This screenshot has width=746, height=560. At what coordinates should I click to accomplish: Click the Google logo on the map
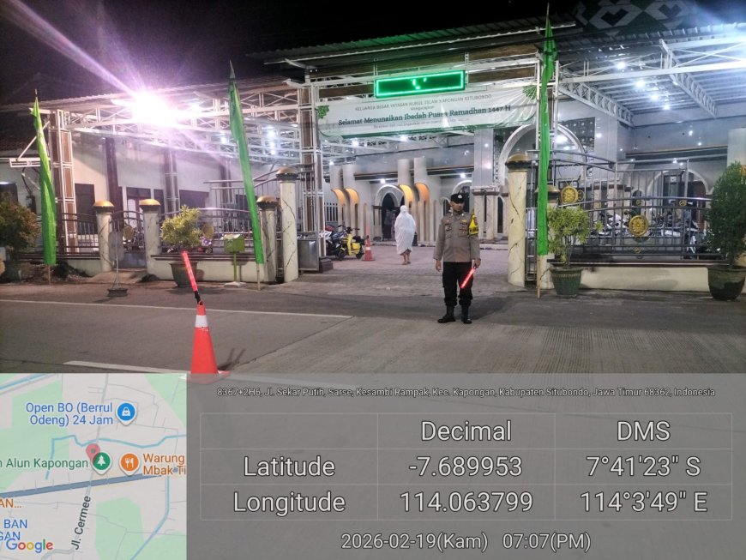tap(29, 545)
